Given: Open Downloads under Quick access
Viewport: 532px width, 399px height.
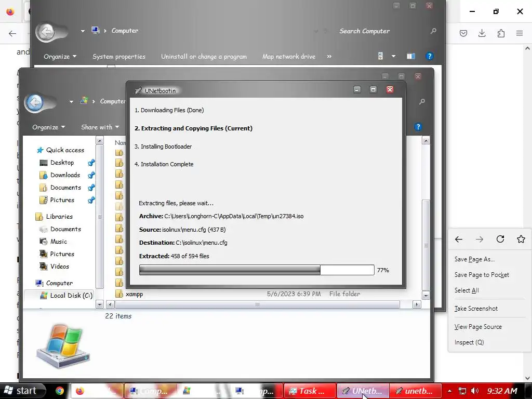Looking at the screenshot, I should 60,175.
